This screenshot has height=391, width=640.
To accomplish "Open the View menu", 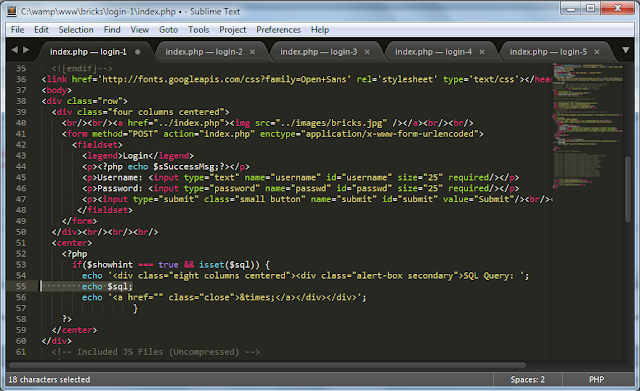I will [140, 30].
